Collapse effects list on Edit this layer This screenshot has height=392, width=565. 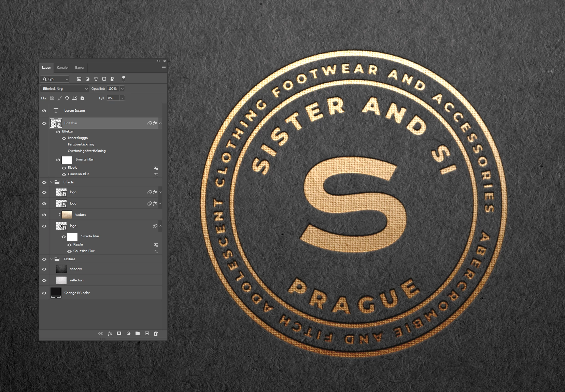[x=160, y=123]
